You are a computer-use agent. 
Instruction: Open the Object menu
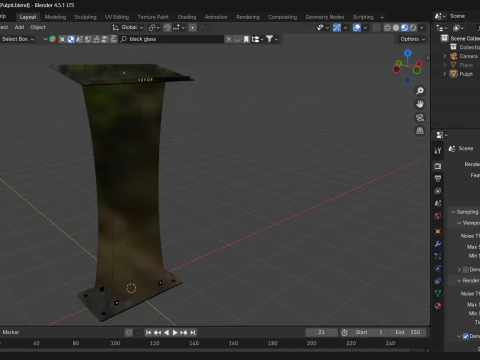pos(38,27)
